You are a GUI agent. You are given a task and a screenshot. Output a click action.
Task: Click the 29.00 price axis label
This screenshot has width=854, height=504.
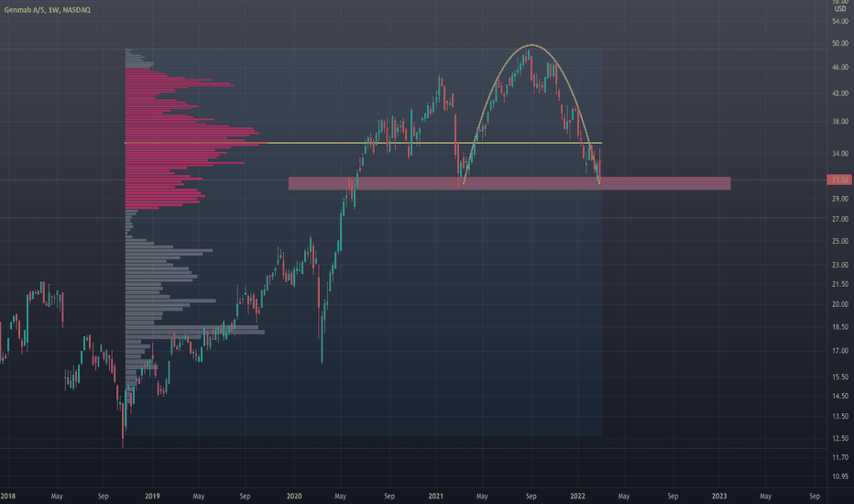(x=840, y=199)
